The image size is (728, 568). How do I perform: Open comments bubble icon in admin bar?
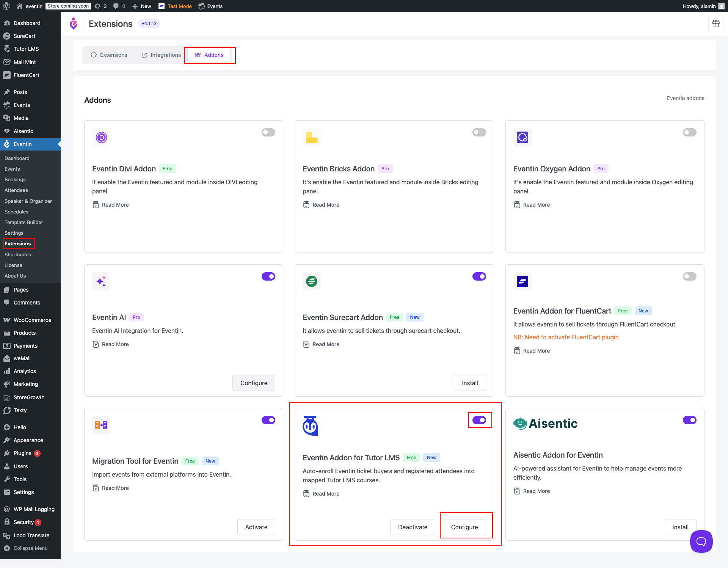pyautogui.click(x=119, y=6)
